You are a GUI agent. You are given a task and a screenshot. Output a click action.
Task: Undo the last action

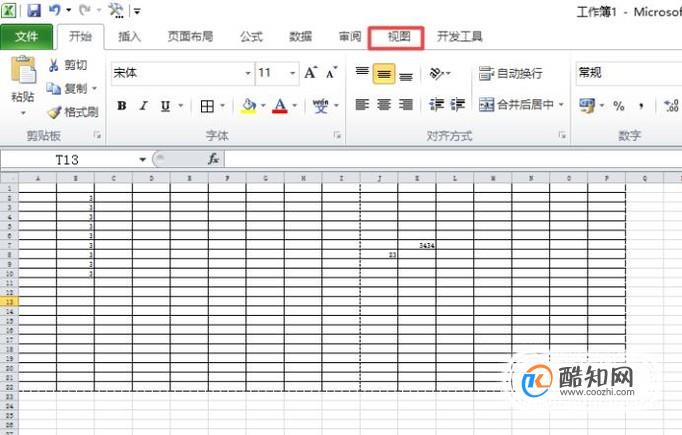click(x=54, y=10)
